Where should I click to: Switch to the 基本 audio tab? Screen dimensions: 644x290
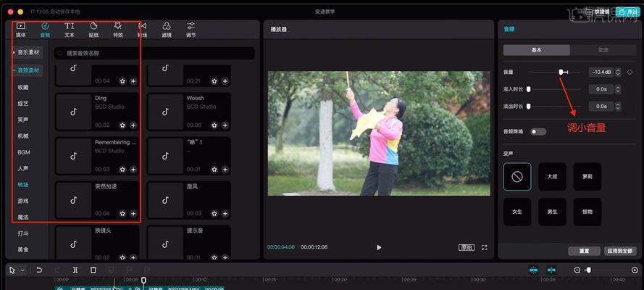point(536,50)
